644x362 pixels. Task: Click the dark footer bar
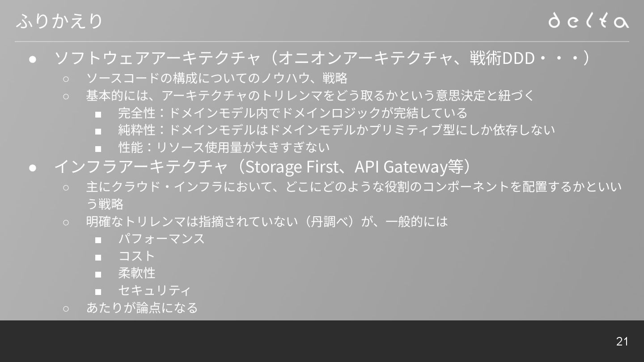(322, 341)
